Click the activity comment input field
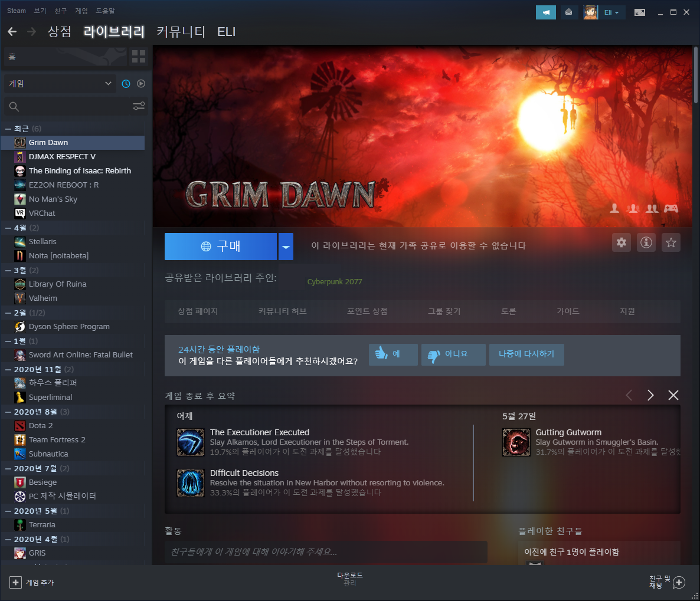The height and width of the screenshot is (601, 700). (326, 552)
